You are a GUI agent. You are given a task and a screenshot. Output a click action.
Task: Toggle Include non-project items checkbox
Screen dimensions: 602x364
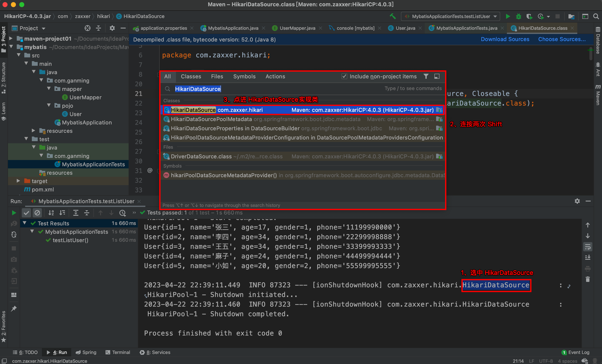(344, 76)
